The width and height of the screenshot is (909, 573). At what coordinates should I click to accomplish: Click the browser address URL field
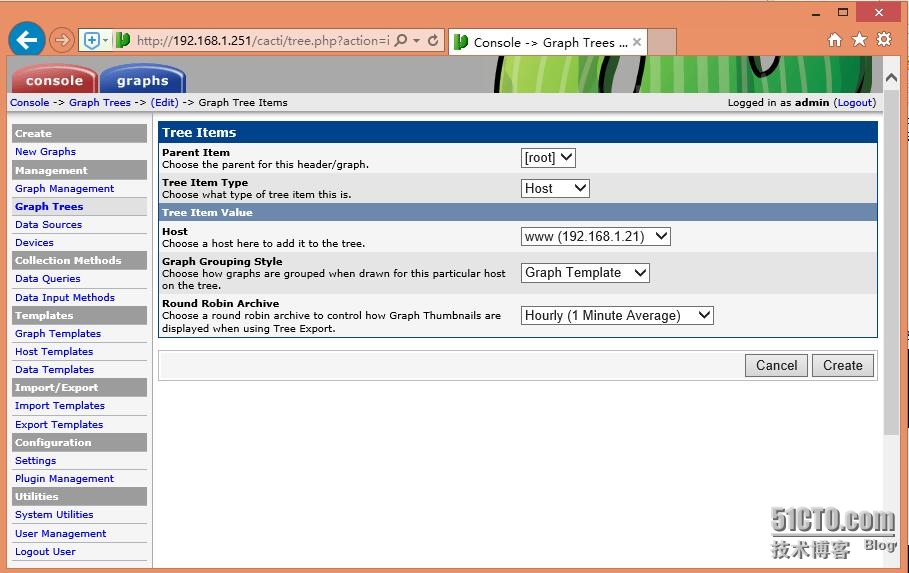pos(263,41)
